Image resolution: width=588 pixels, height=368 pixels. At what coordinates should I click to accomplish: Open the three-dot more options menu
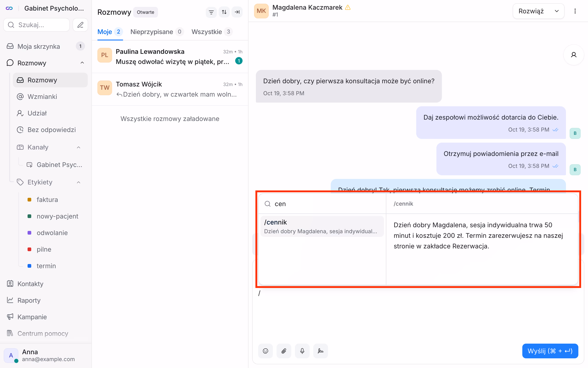(575, 11)
